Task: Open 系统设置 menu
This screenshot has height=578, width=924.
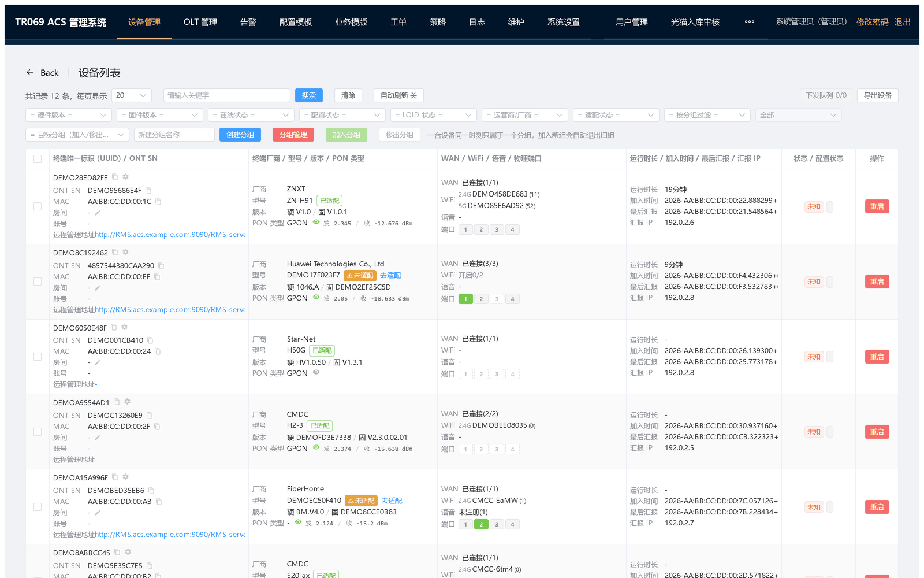Action: (564, 22)
